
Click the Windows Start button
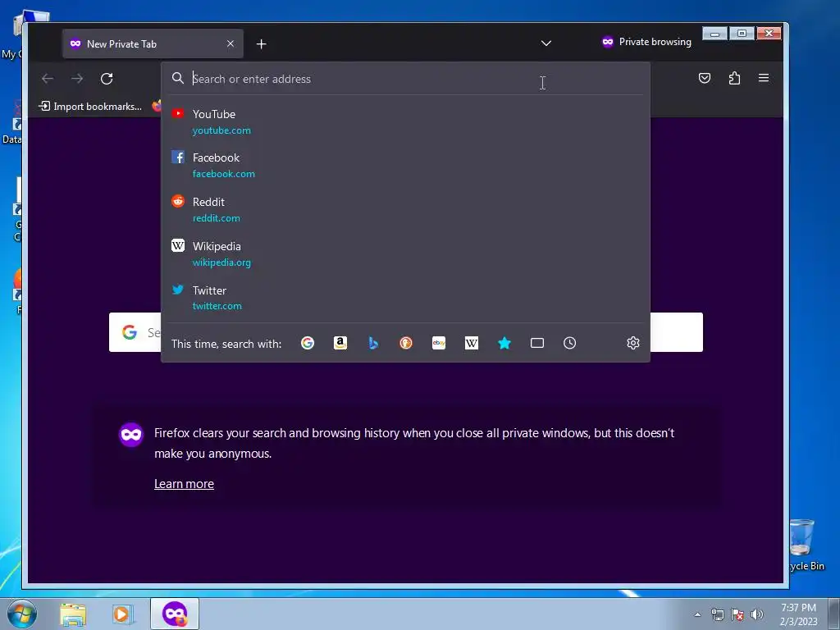[22, 614]
